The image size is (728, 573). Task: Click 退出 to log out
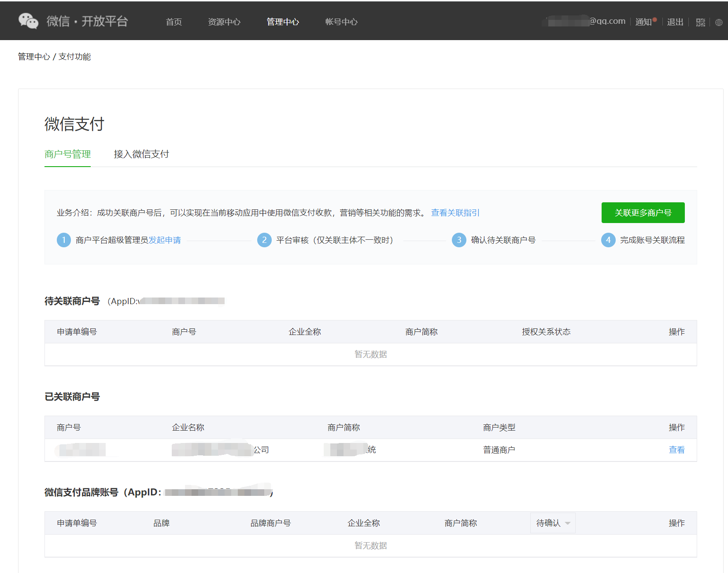click(675, 22)
